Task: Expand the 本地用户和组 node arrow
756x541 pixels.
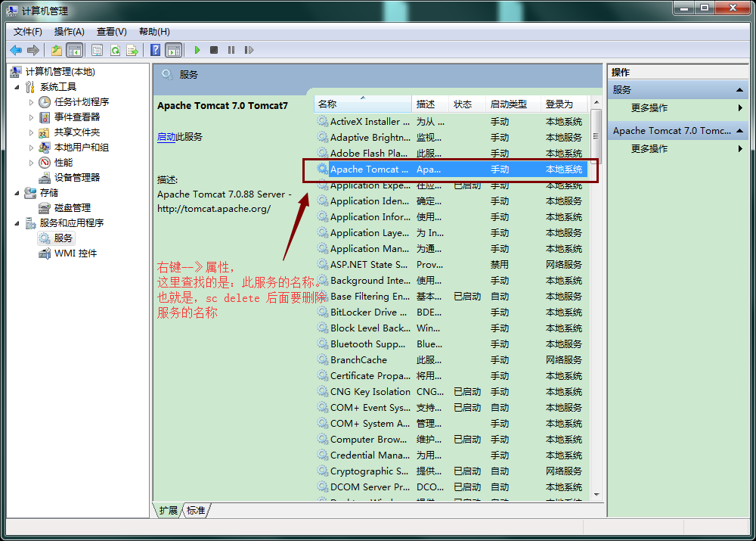Action: (31, 148)
